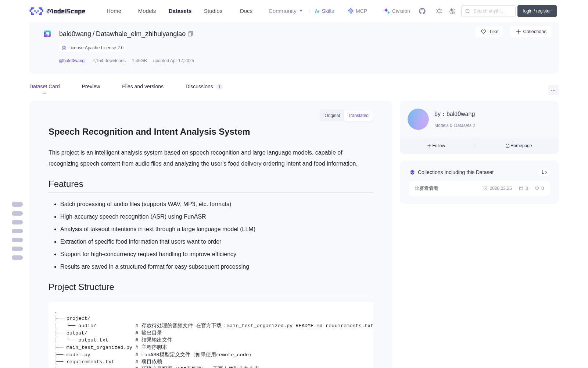Toggle the light/dark theme sun icon
The height and width of the screenshot is (368, 588).
point(439,11)
